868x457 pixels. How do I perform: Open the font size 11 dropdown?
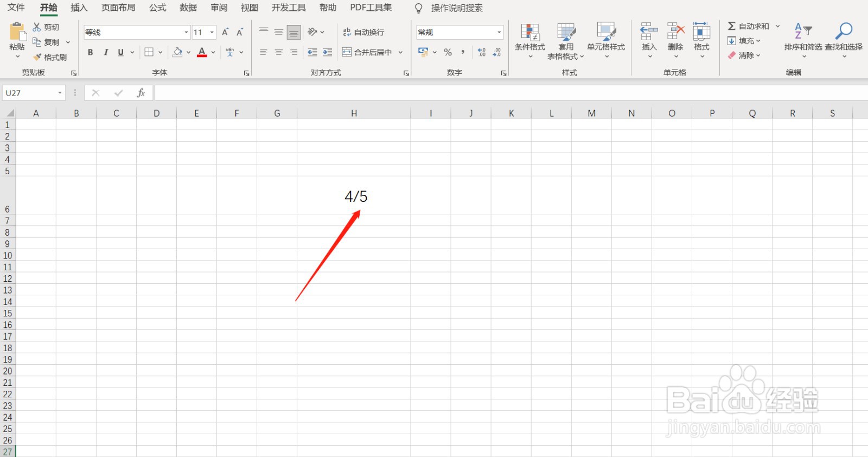click(212, 32)
